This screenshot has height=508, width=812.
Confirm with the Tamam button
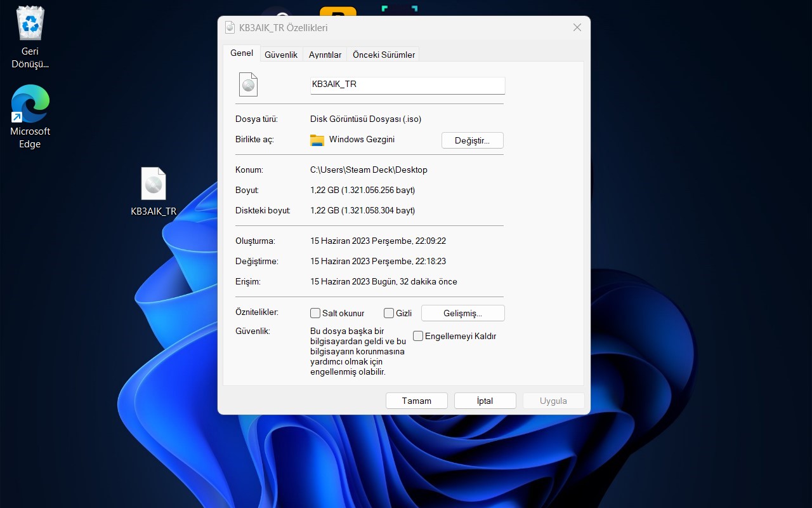coord(417,401)
